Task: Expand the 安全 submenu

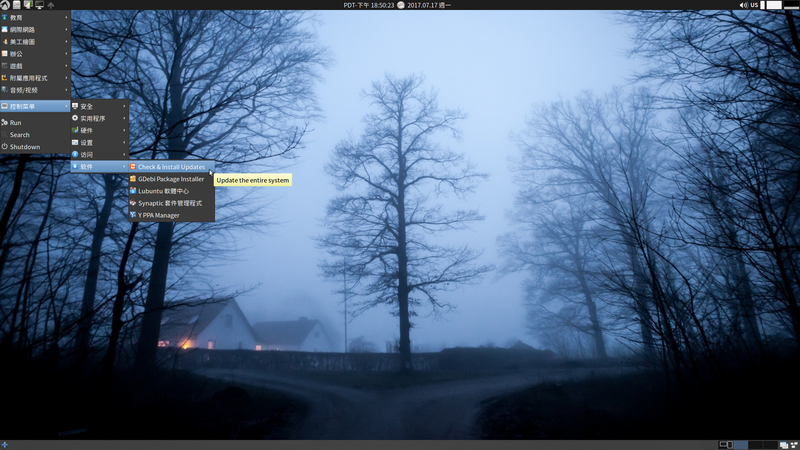Action: (x=87, y=106)
